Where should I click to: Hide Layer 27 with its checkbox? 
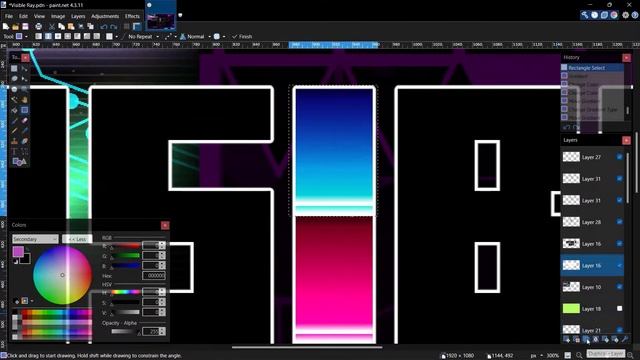tap(620, 157)
